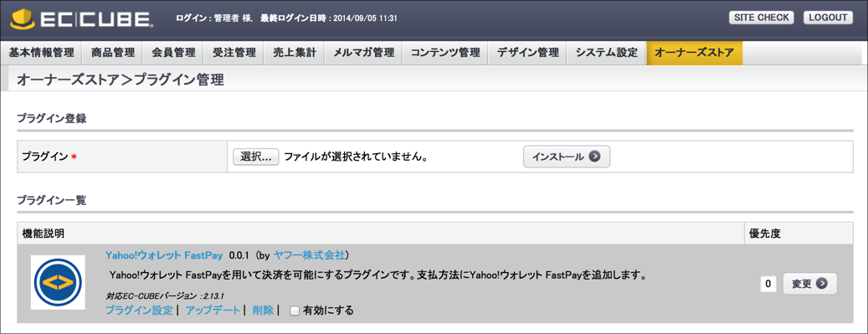
Task: Open the Yahoo!ウォレット FastPay plugin link
Action: 164,256
